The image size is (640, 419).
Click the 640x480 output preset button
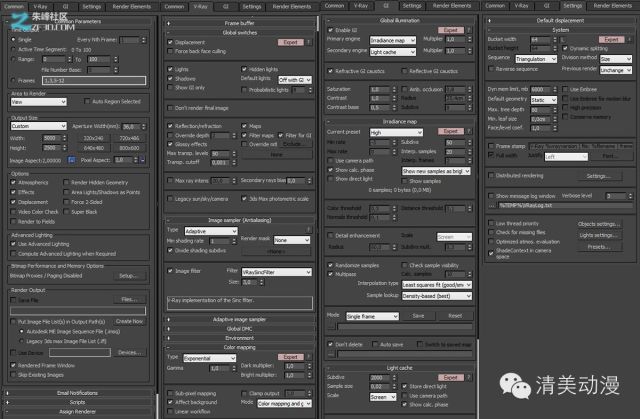pos(93,148)
